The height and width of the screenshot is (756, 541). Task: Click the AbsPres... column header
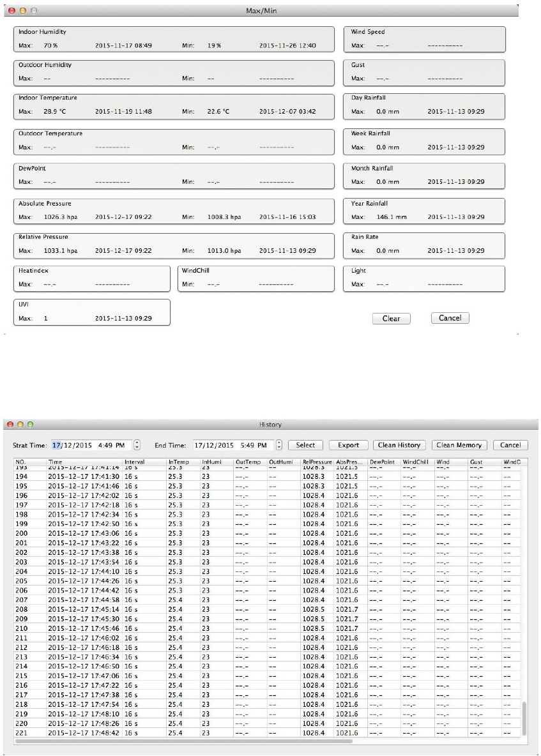click(x=351, y=462)
